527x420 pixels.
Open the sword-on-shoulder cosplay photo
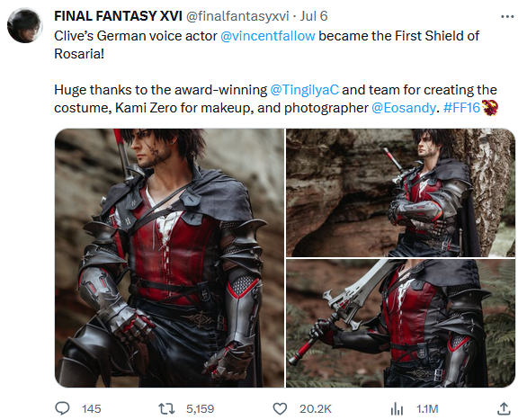400,323
